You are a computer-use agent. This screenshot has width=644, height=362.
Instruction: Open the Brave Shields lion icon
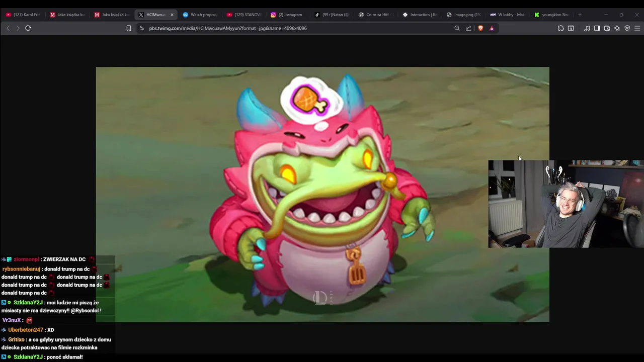pyautogui.click(x=480, y=28)
